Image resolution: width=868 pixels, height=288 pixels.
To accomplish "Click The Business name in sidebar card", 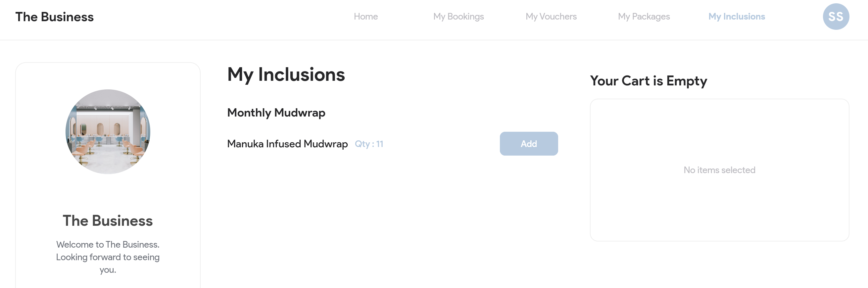I will [108, 220].
